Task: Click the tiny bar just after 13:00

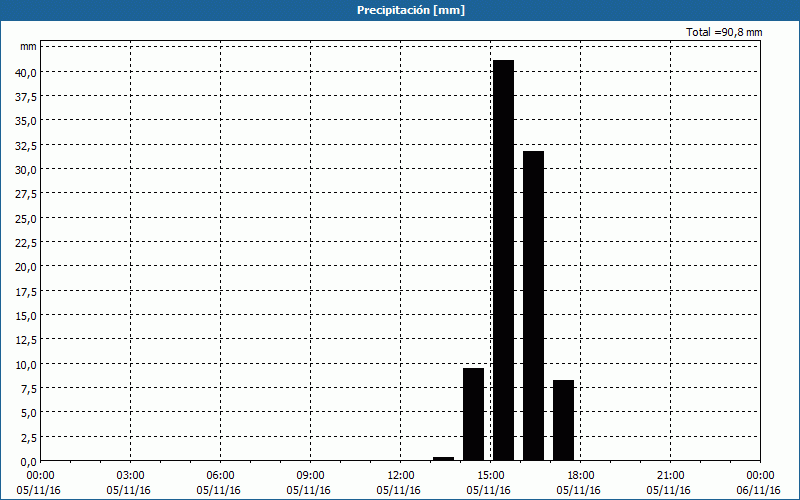Action: pos(443,459)
